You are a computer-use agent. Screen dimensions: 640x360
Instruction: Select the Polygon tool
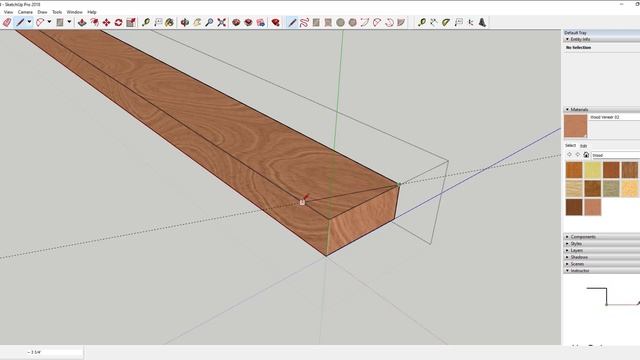(x=353, y=22)
